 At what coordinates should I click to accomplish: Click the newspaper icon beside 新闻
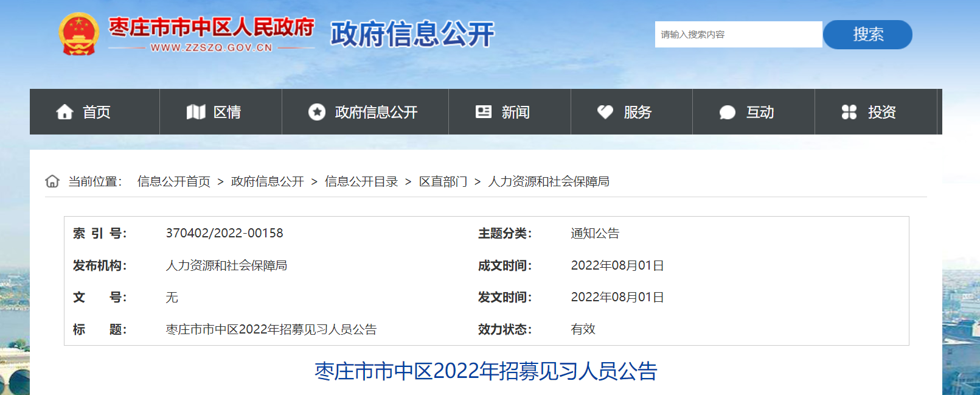point(484,112)
